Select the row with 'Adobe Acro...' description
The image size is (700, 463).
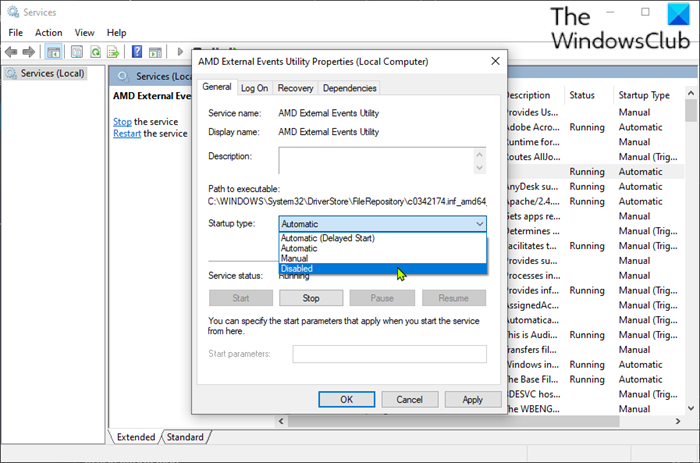pos(596,127)
